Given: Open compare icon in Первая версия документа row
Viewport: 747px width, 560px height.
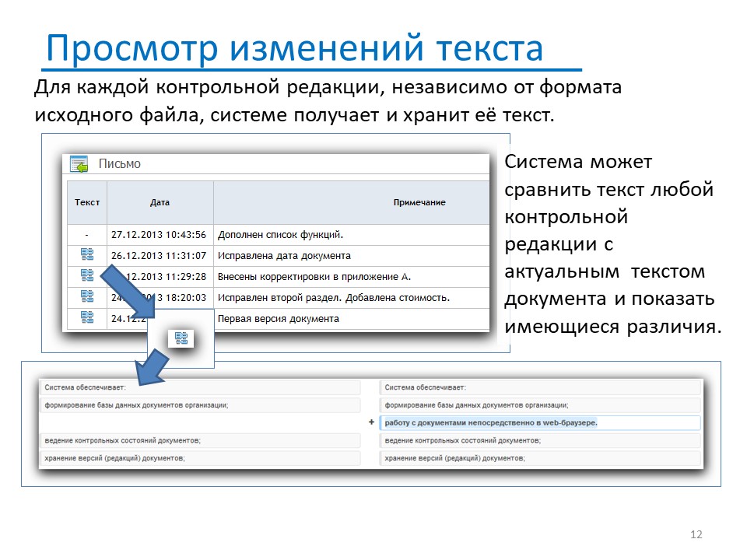Looking at the screenshot, I should point(87,317).
